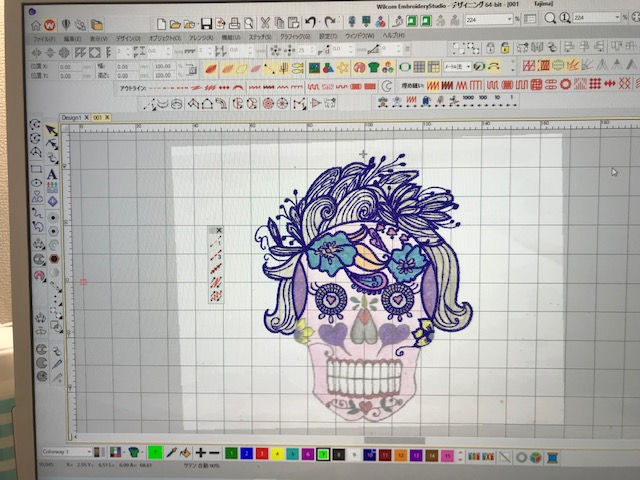Click the green T-shirt product icon
Screen dimensions: 640x480
[x=373, y=67]
